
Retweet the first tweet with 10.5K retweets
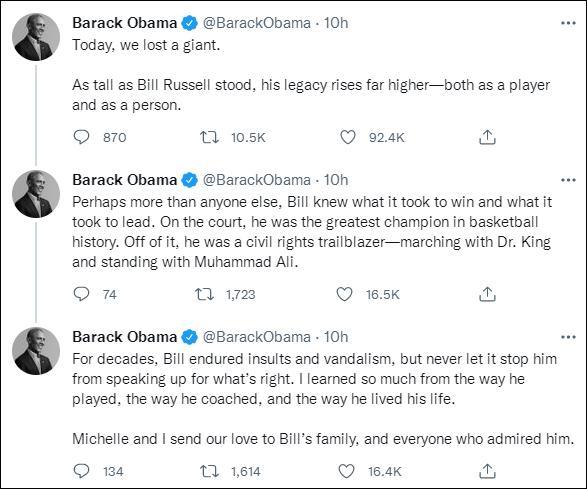point(209,137)
